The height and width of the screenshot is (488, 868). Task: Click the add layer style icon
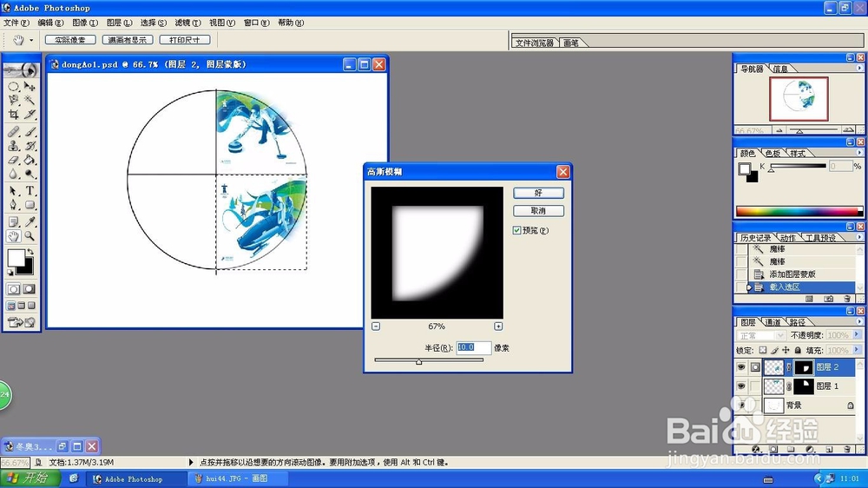pyautogui.click(x=756, y=449)
